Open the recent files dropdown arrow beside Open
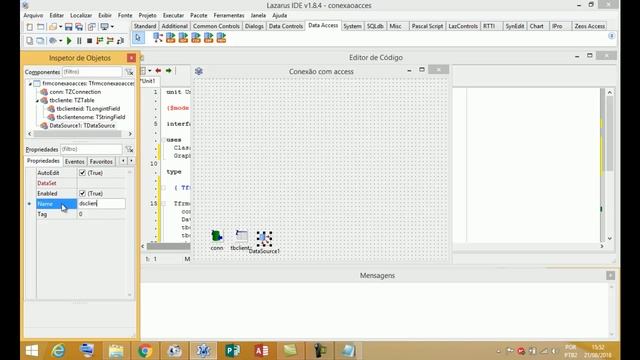The height and width of the screenshot is (360, 640). (x=60, y=27)
